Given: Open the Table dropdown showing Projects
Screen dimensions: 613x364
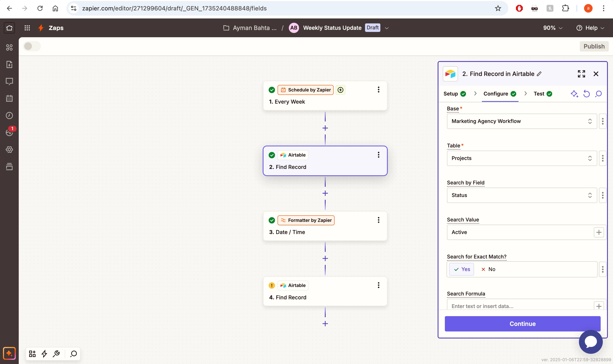Looking at the screenshot, I should [521, 158].
